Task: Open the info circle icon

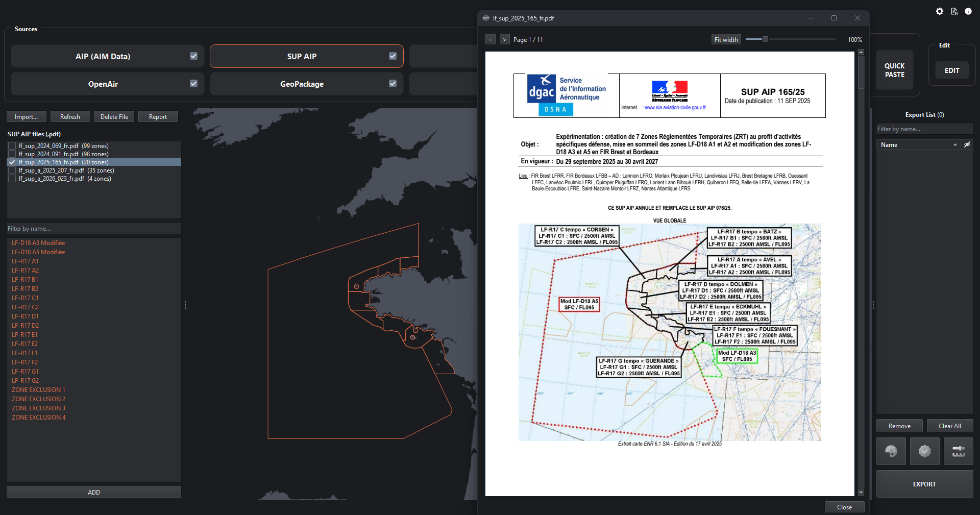Action: click(968, 11)
